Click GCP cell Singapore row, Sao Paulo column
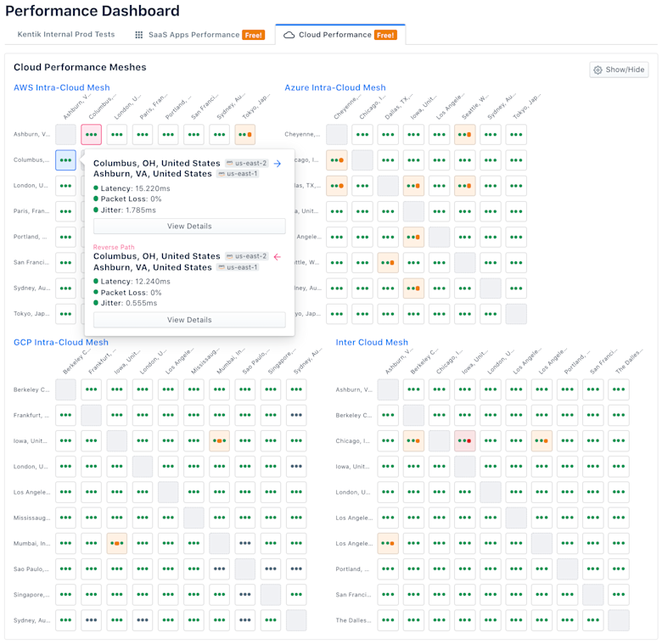Screen dimensions: 662x644 pyautogui.click(x=245, y=594)
